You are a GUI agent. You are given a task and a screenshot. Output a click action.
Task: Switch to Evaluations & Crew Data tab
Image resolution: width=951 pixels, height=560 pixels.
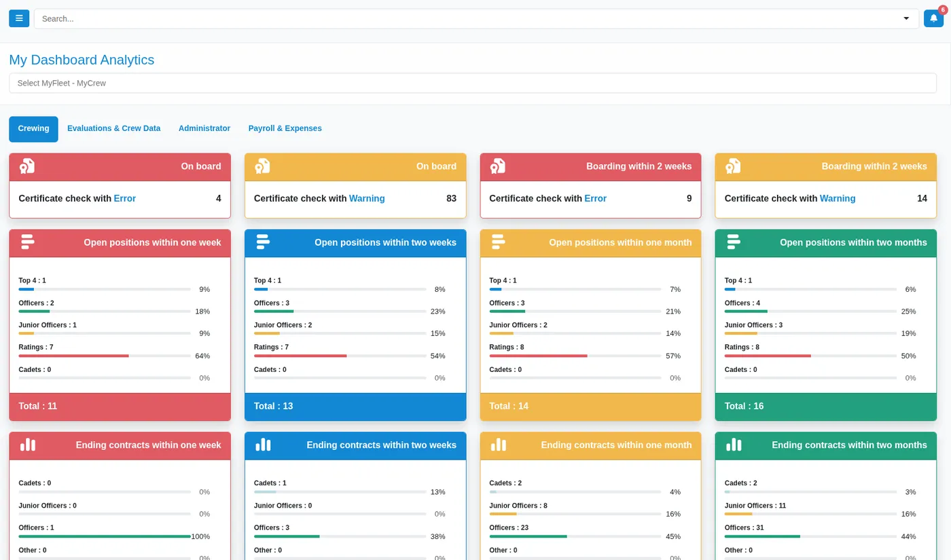(114, 128)
